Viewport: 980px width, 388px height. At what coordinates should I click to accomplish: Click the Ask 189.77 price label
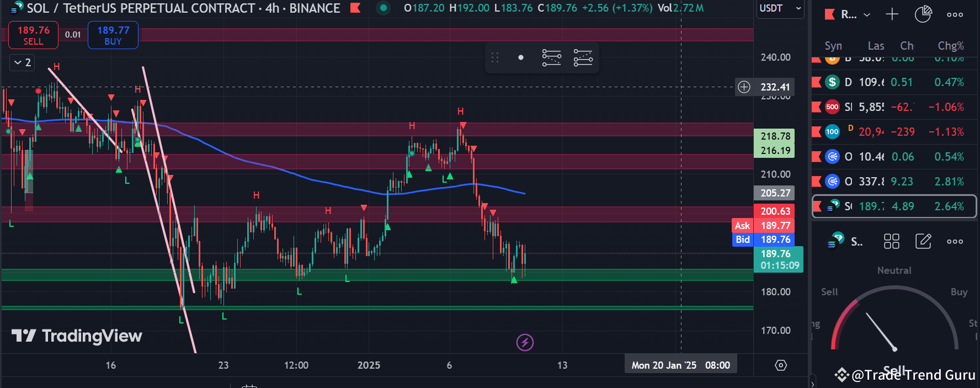pos(763,225)
